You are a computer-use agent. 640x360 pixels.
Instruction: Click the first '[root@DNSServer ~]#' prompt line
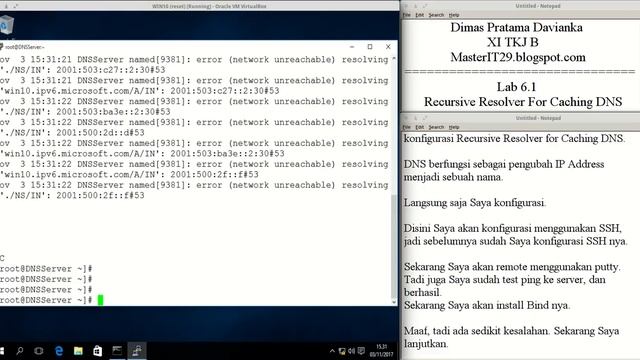pyautogui.click(x=46, y=269)
